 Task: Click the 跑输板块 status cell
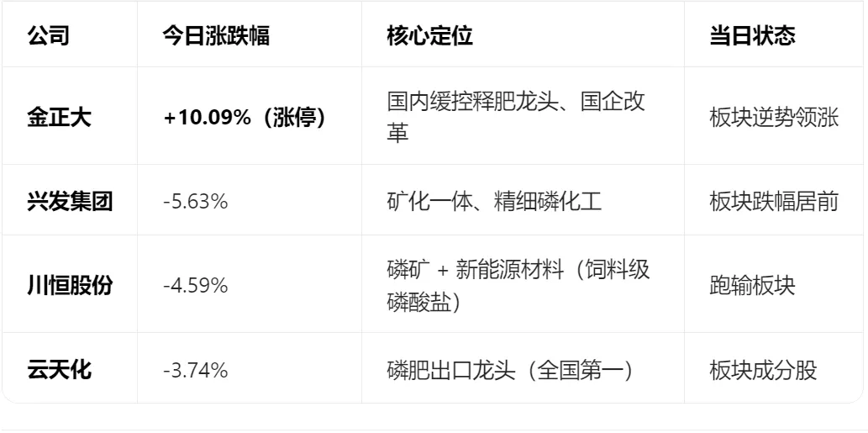752,286
